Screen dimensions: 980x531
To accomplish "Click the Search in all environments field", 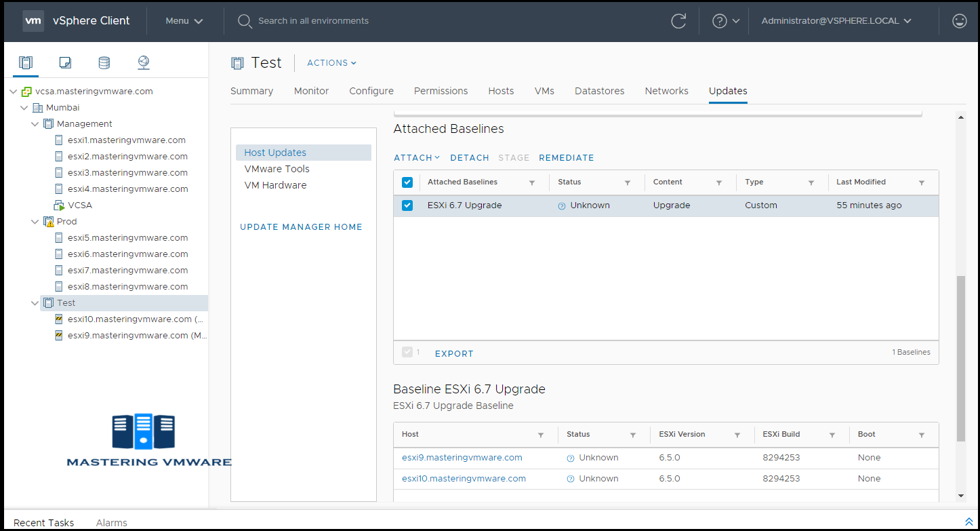I will pyautogui.click(x=313, y=21).
